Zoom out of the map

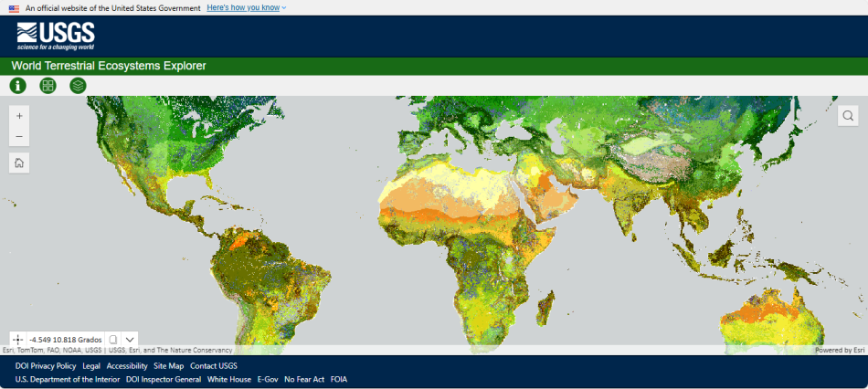pyautogui.click(x=19, y=137)
